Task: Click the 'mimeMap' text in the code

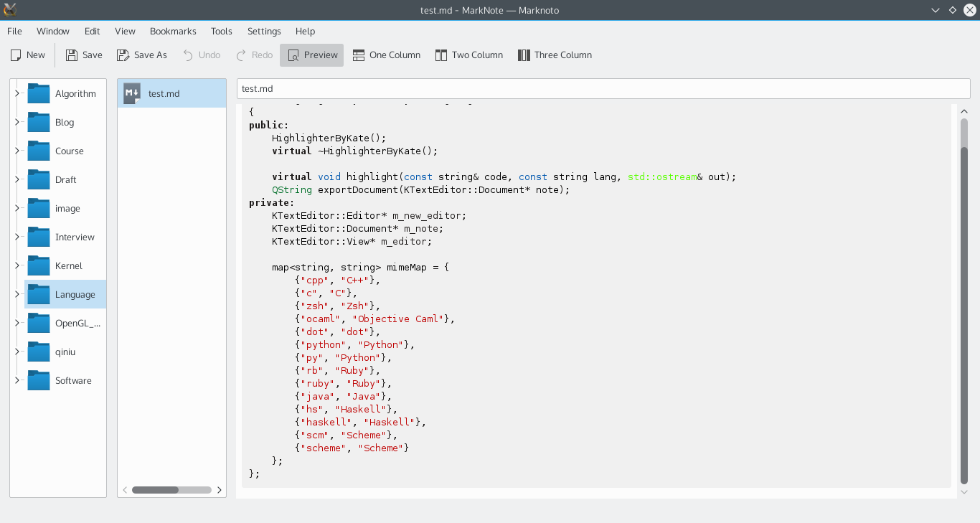Action: click(407, 267)
